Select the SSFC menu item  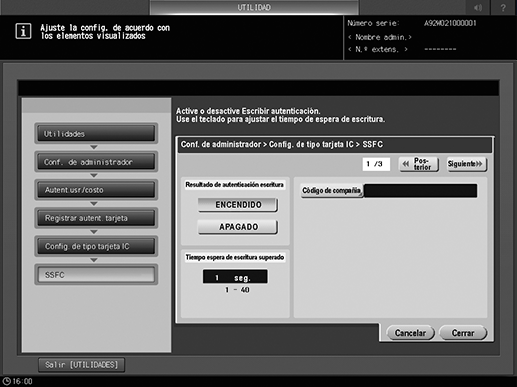pos(96,275)
